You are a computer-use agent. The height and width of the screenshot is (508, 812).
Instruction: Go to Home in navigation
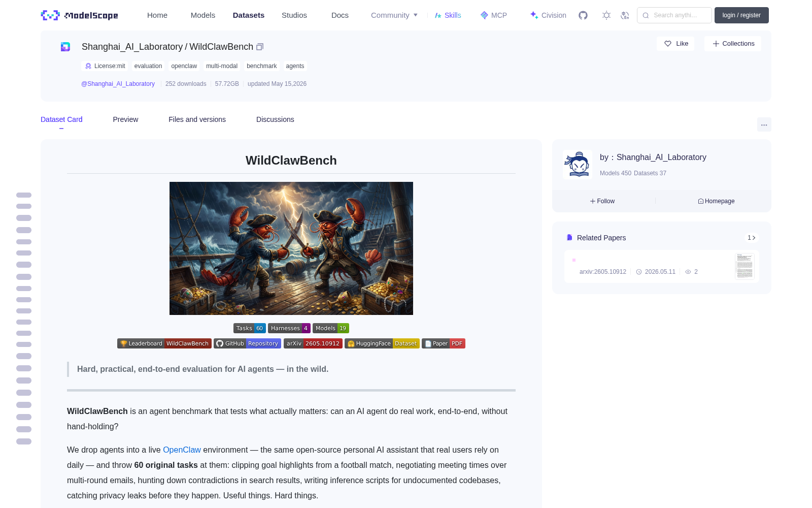pos(157,15)
